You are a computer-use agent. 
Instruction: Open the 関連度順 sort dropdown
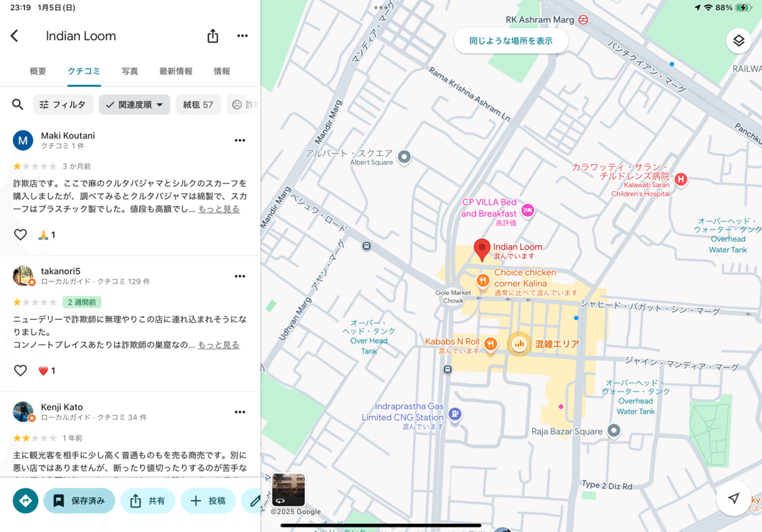[x=135, y=105]
